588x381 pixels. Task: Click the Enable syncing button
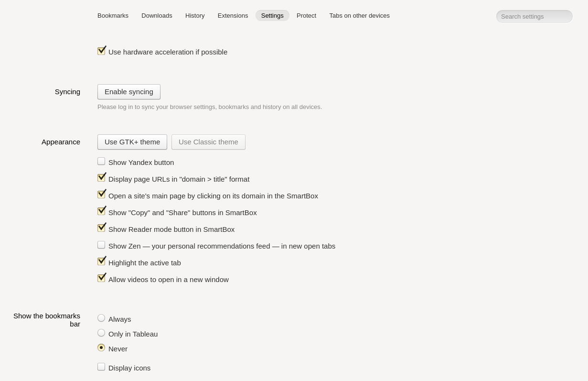coord(129,92)
